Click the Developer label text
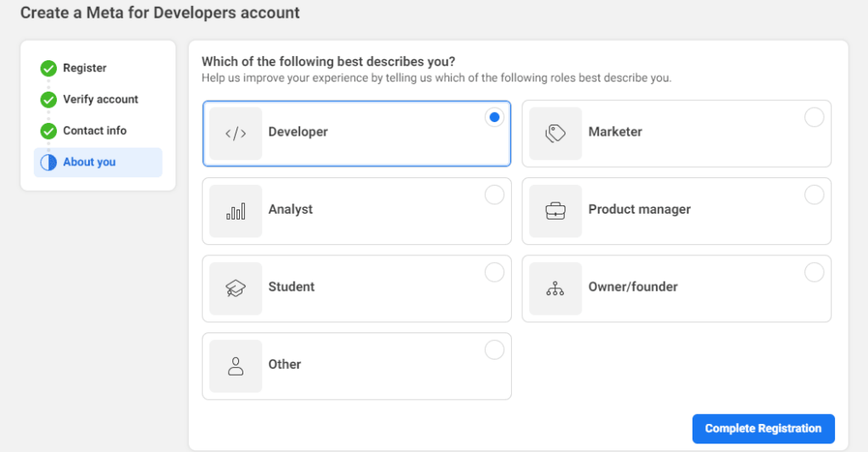Viewport: 868px width, 452px height. [x=298, y=131]
